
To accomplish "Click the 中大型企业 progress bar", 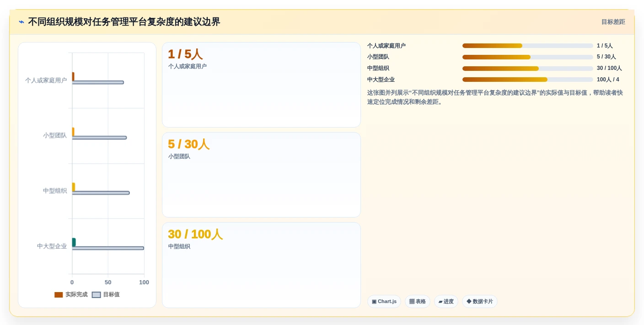I will pos(527,80).
